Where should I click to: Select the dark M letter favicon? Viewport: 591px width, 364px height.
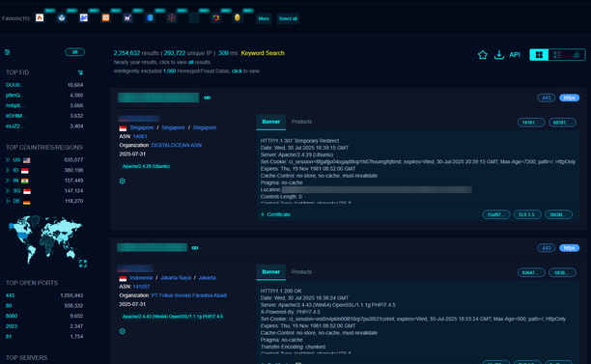pos(127,17)
